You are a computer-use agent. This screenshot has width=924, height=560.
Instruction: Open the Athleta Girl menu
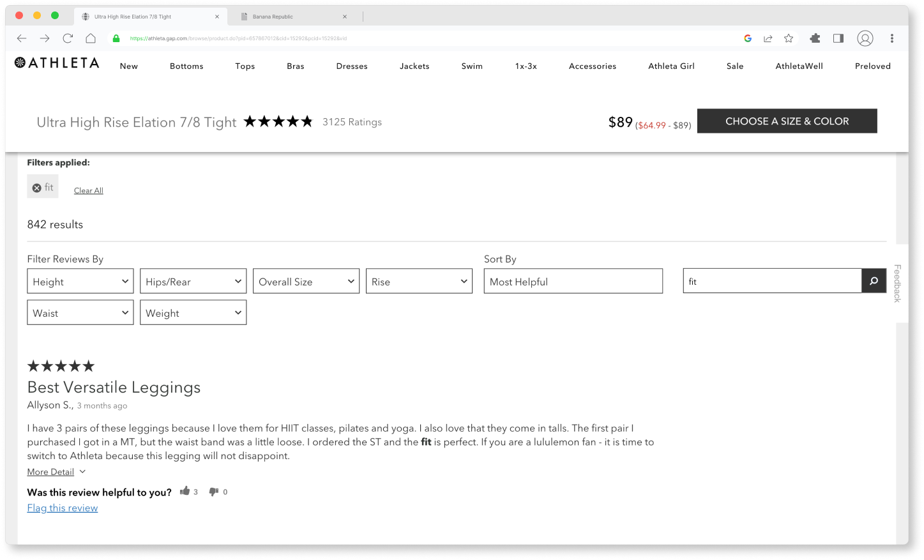click(x=672, y=66)
